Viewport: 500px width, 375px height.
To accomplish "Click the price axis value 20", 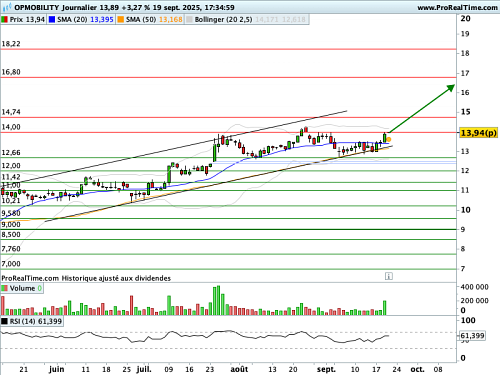I will coord(465,19).
